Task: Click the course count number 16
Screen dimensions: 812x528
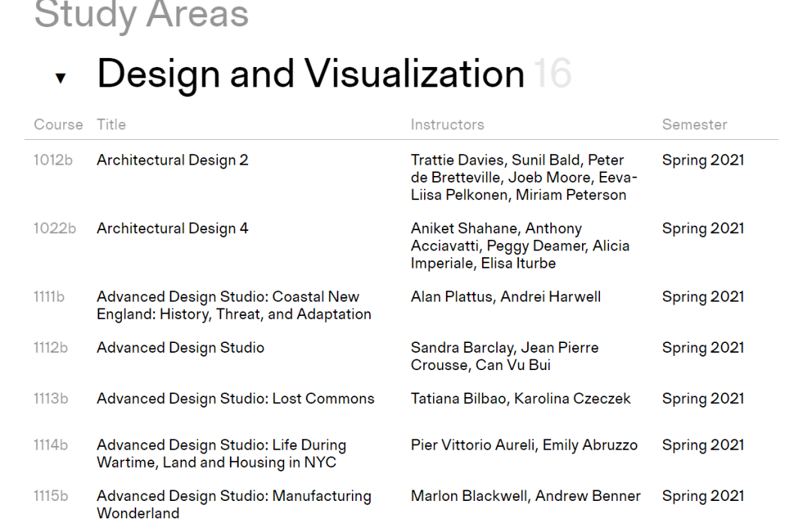Action: 553,74
